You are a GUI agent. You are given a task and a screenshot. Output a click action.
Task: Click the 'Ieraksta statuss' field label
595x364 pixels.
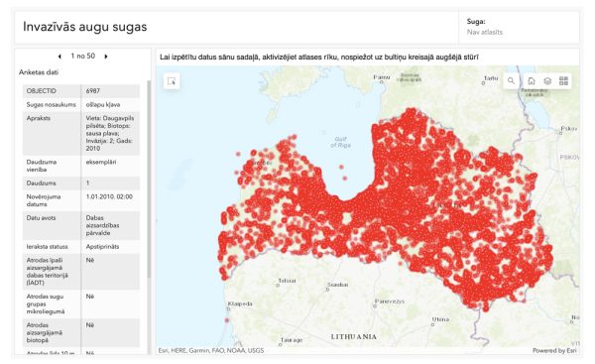tap(47, 247)
